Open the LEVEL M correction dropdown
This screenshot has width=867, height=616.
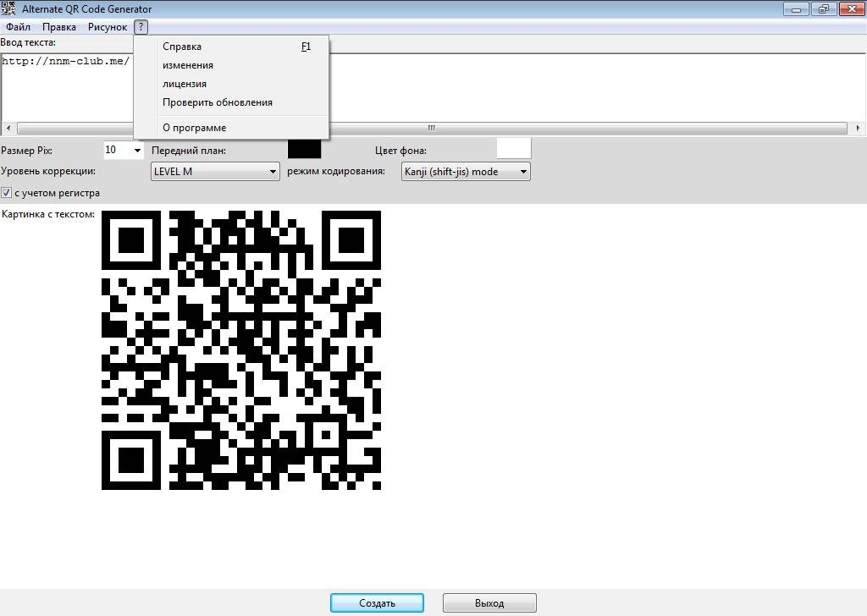[x=215, y=171]
